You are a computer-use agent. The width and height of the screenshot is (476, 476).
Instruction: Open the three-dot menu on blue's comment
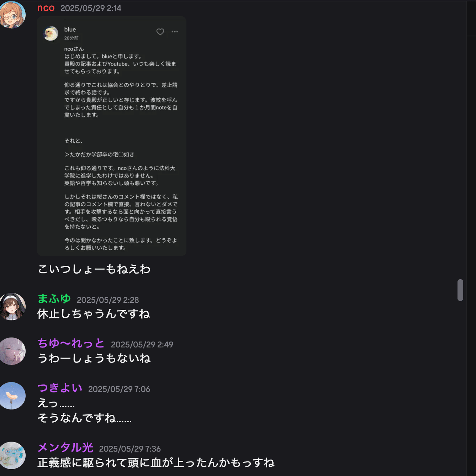[x=175, y=32]
